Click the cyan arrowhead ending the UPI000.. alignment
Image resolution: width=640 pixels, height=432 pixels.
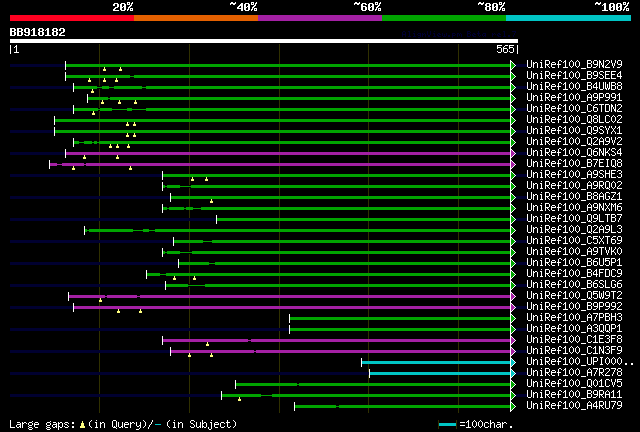513,363
